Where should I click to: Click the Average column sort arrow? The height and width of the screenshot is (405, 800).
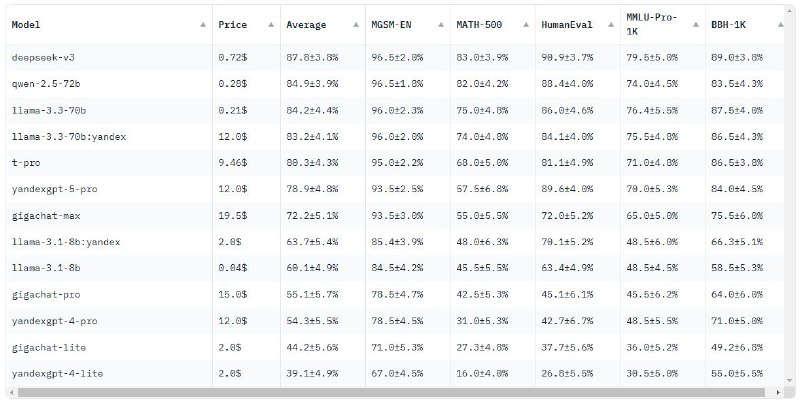[x=356, y=24]
